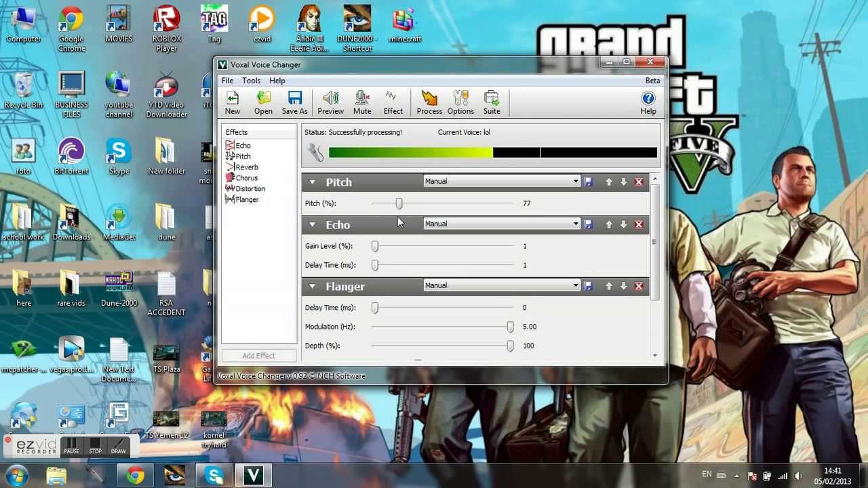Click the effects panel scroll-up arrow
Image resolution: width=868 pixels, height=488 pixels.
point(655,178)
